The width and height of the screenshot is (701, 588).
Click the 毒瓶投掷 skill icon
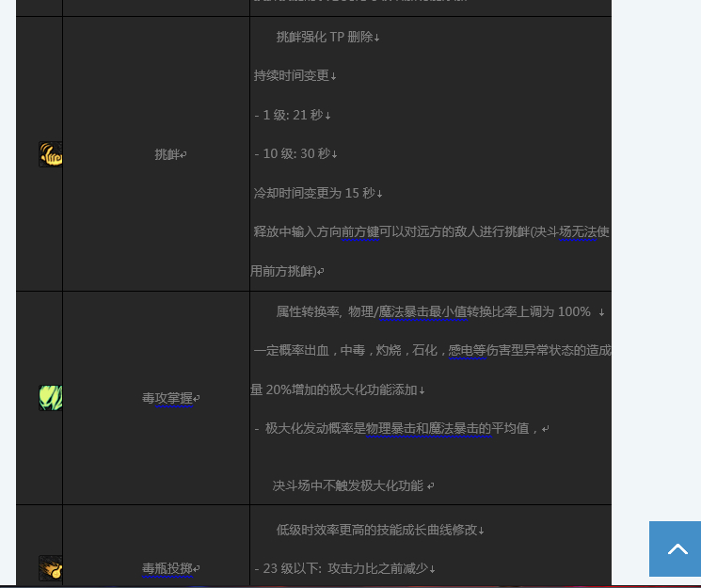(x=51, y=568)
